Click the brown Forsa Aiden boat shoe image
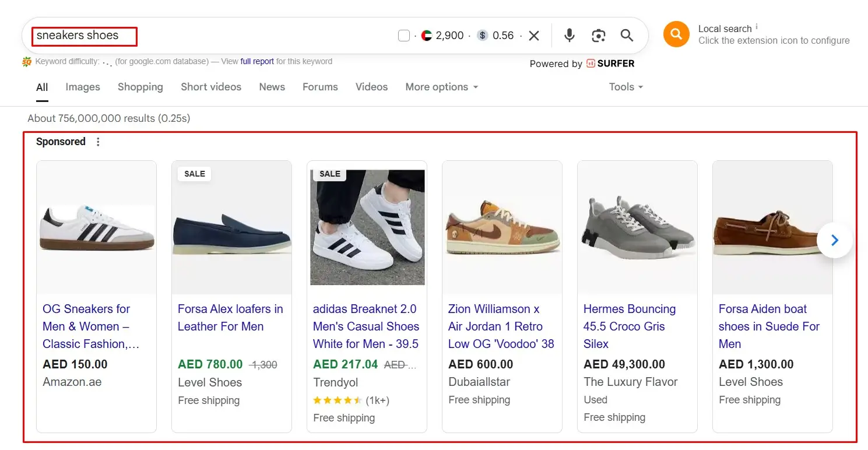This screenshot has height=450, width=868. coord(773,228)
